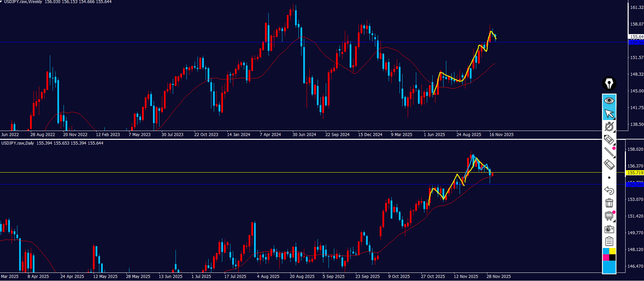Click the triangle beside the USDJPY.raw,Weekly title
This screenshot has width=644, height=281.
[x=1, y=2]
